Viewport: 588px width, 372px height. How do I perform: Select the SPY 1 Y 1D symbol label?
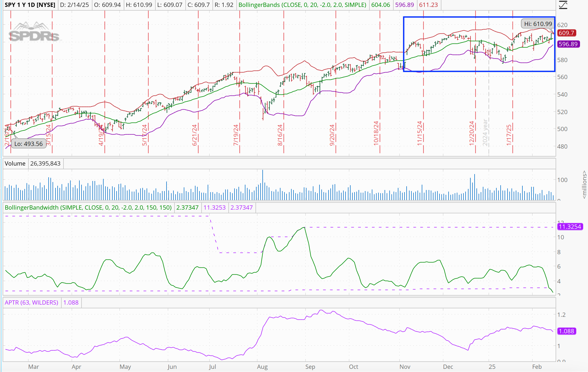(x=30, y=5)
